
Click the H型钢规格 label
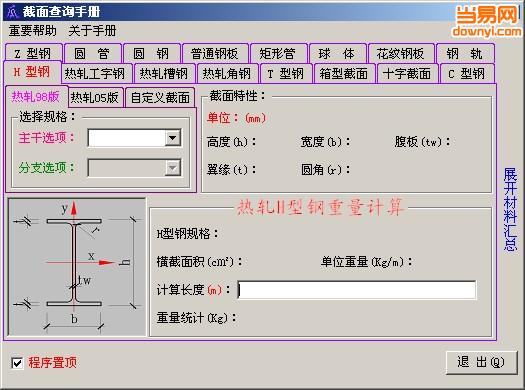(188, 234)
